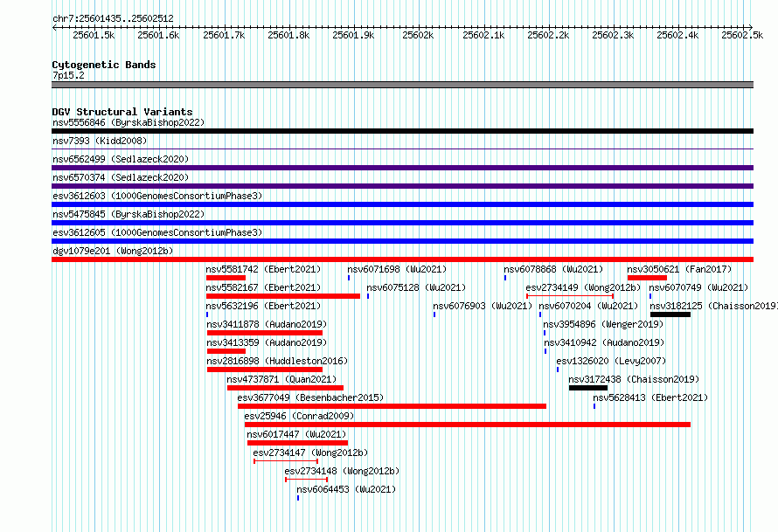Image resolution: width=778 pixels, height=532 pixels.
Task: Click ruler position 25602.3k
Action: (613, 35)
